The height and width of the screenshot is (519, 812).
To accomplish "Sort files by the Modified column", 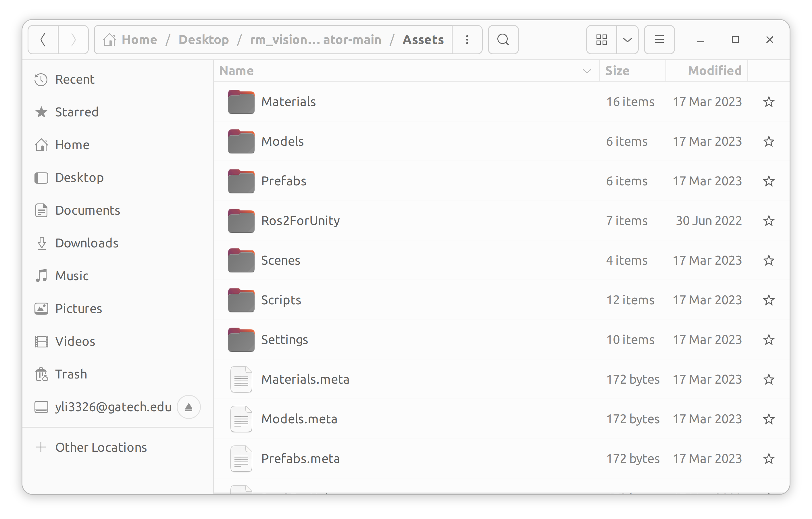I will 714,70.
